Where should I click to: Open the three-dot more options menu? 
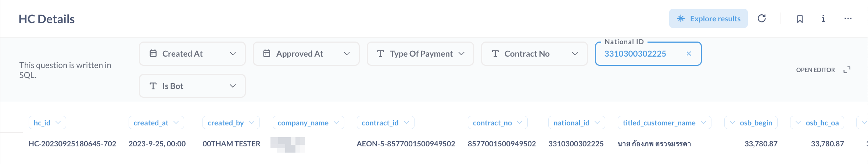(848, 18)
